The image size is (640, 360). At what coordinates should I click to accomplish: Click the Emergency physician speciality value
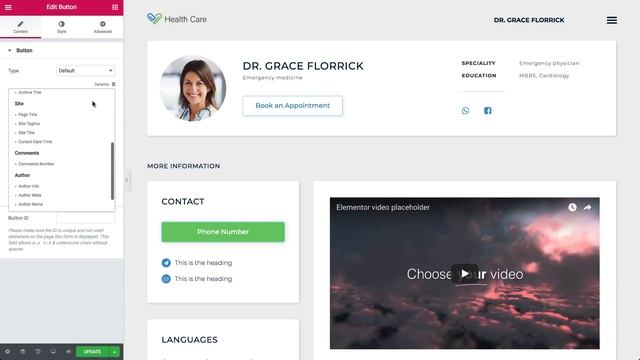click(x=549, y=63)
